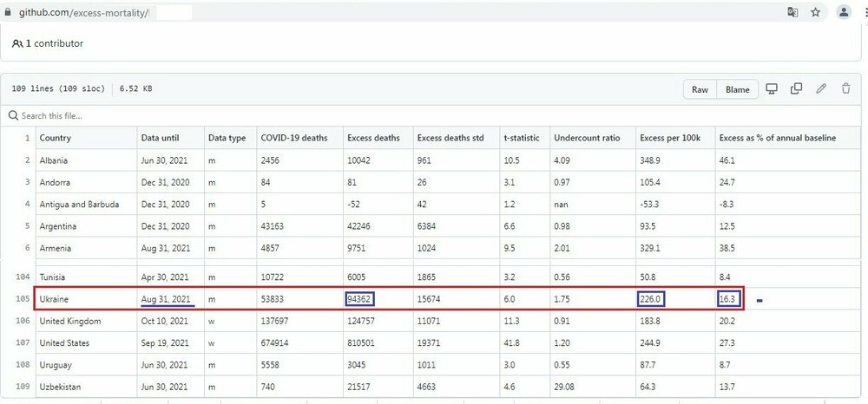Edit this file with the pencil icon
This screenshot has height=404, width=868.
pos(821,89)
